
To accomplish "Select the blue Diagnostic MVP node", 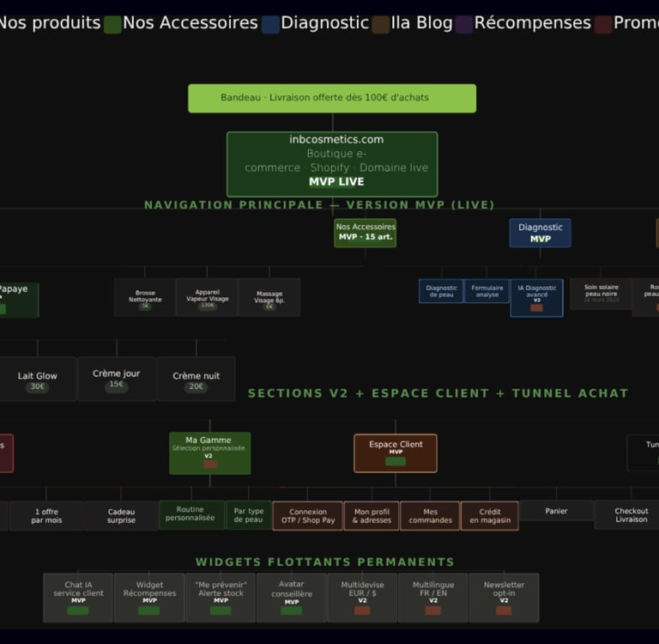I will click(540, 233).
